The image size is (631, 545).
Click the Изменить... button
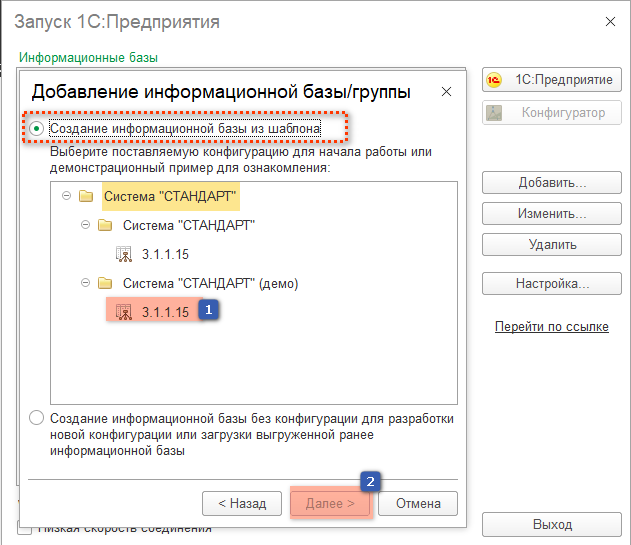pos(552,213)
